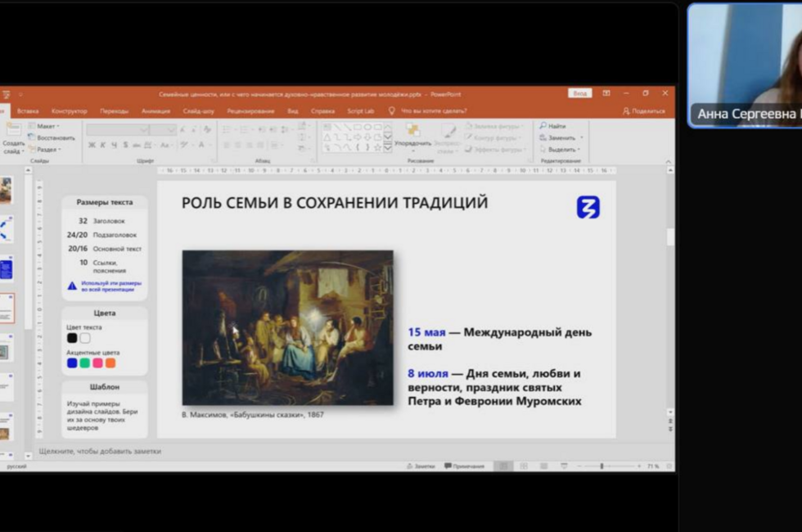The height and width of the screenshot is (532, 802).
Task: Select the currently highlighted slide thumbnail
Action: click(7, 308)
